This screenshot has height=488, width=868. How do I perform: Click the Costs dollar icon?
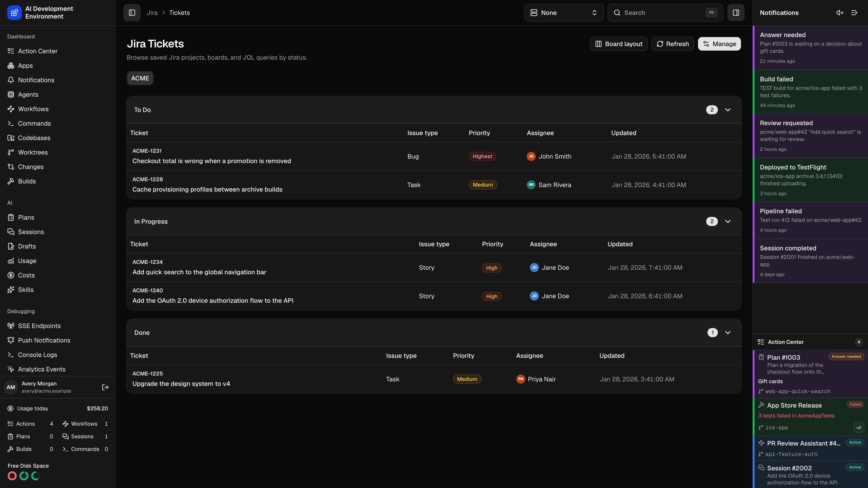[x=11, y=275]
